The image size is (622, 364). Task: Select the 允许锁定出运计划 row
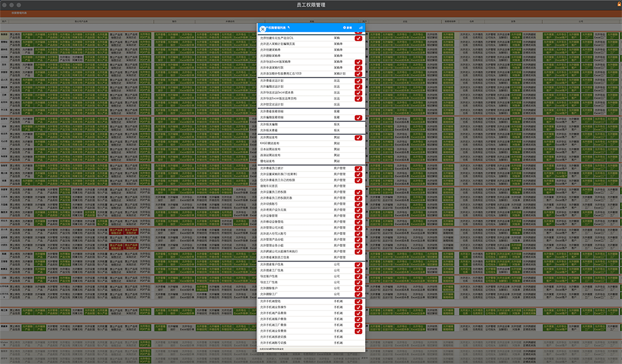[x=311, y=104]
